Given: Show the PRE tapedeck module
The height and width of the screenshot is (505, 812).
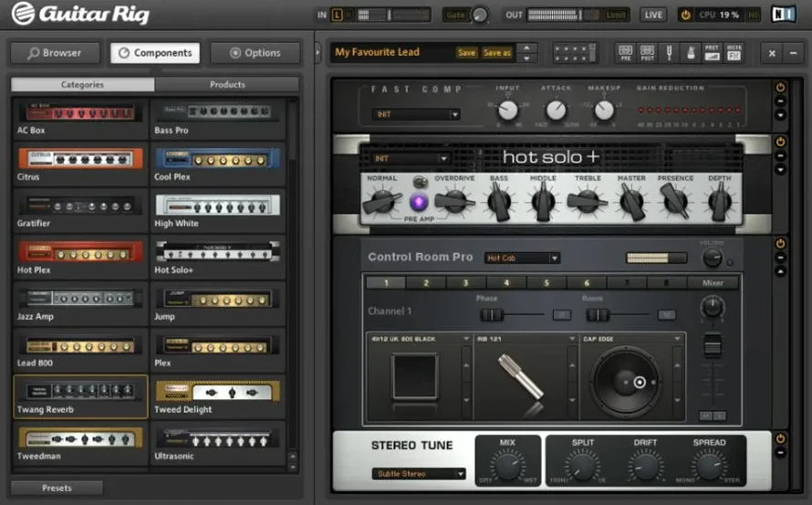Looking at the screenshot, I should pos(625,52).
